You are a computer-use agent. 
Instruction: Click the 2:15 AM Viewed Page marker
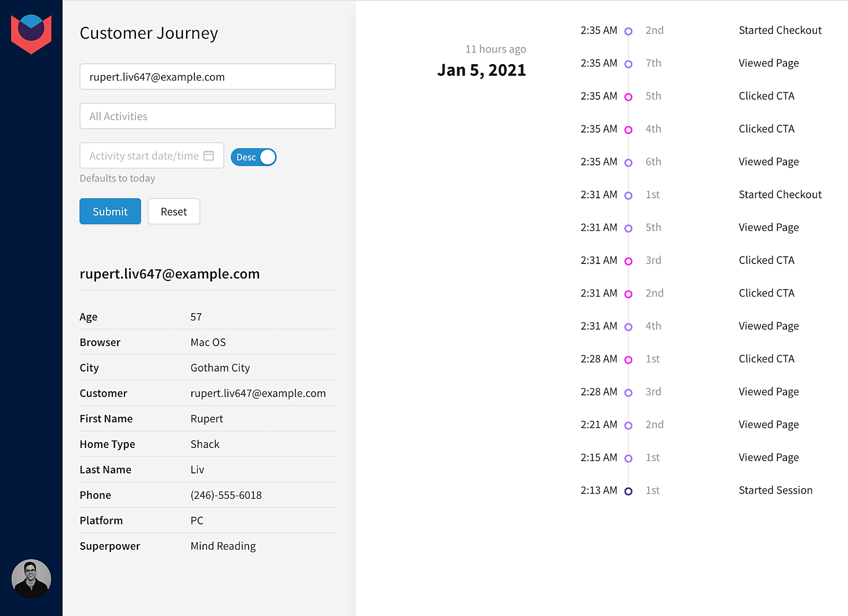click(629, 459)
